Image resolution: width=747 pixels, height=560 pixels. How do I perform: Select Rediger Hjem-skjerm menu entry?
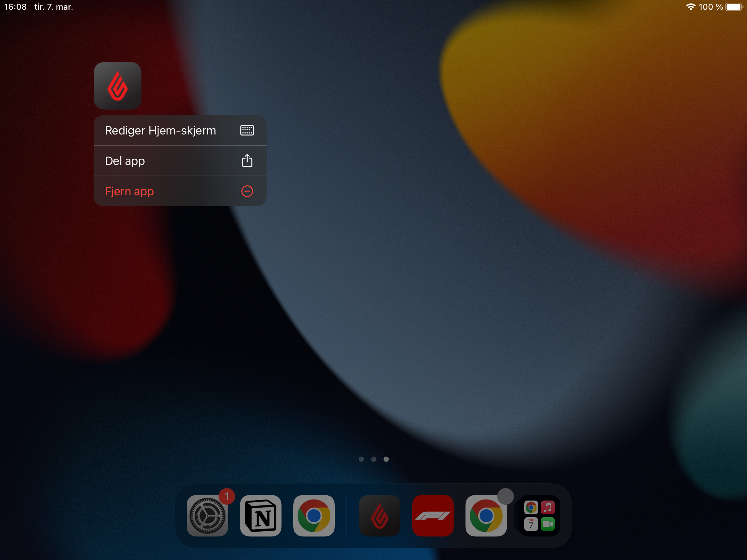pyautogui.click(x=180, y=130)
